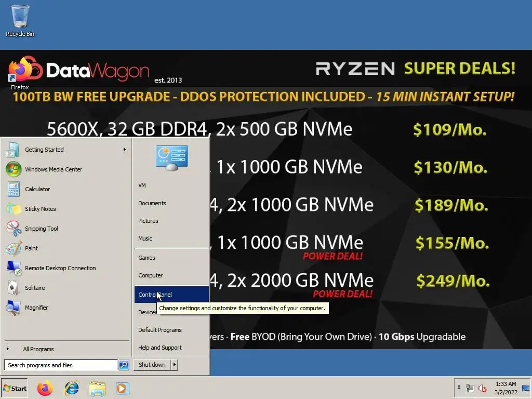Image resolution: width=532 pixels, height=399 pixels.
Task: Open Music from the Start menu
Action: click(x=171, y=238)
